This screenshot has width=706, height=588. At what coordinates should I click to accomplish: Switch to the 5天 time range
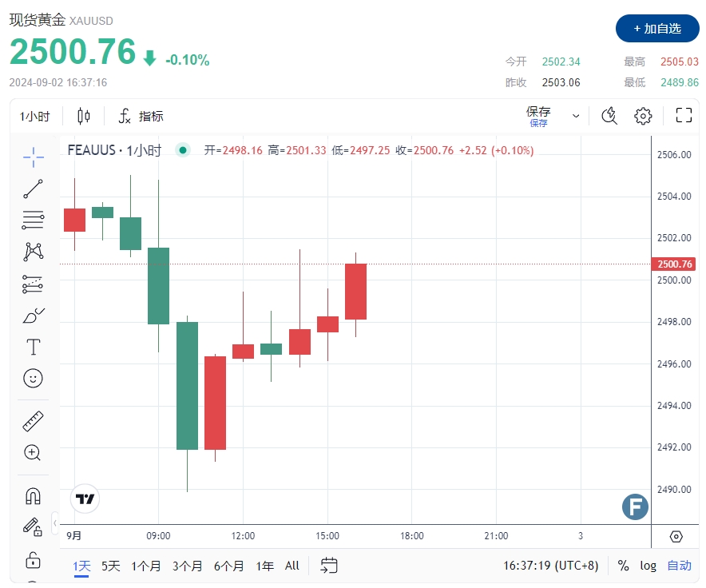coord(110,566)
